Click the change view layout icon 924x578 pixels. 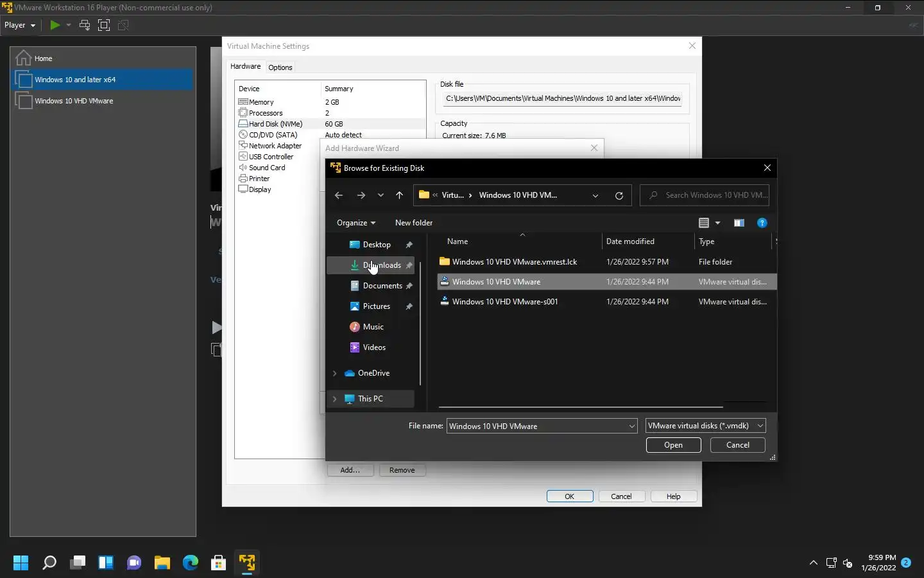tap(704, 223)
